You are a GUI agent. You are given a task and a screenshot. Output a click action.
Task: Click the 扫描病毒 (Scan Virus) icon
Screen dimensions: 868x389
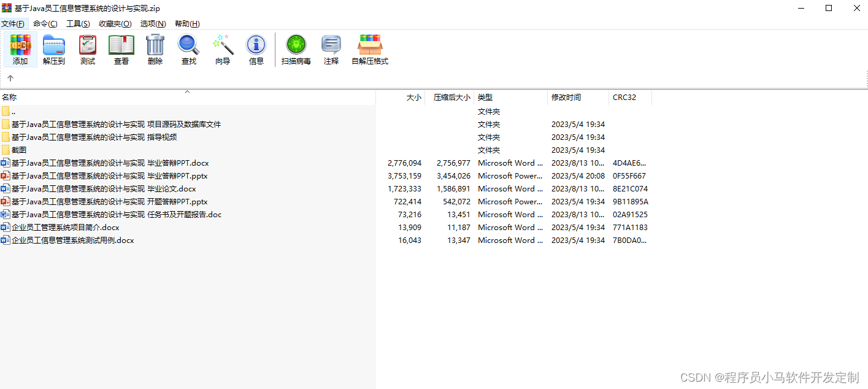pos(296,49)
